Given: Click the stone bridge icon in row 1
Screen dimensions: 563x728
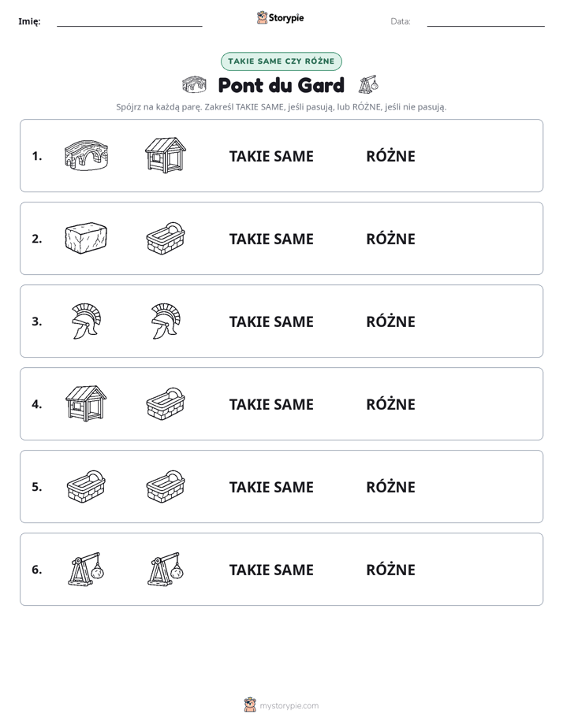Looking at the screenshot, I should coord(87,155).
